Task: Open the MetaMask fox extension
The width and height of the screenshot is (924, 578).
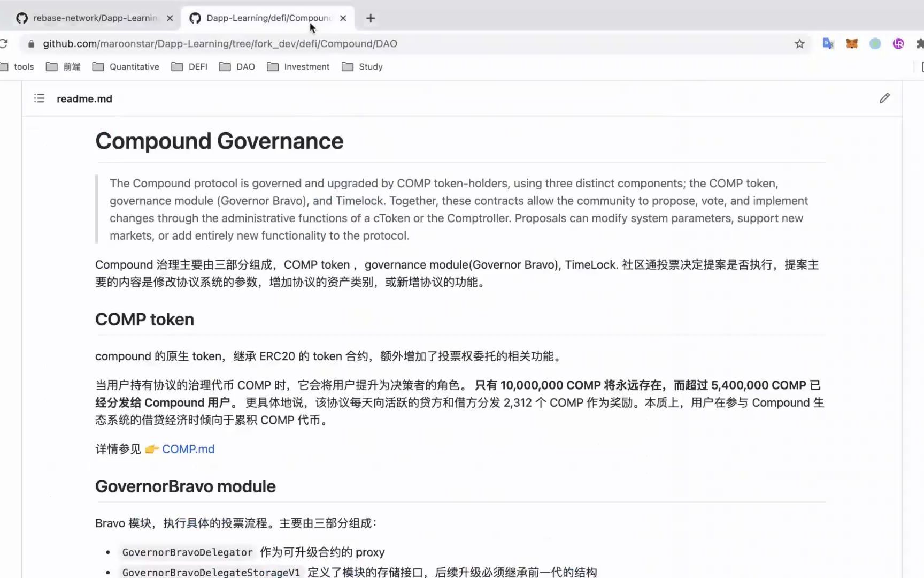Action: [852, 44]
